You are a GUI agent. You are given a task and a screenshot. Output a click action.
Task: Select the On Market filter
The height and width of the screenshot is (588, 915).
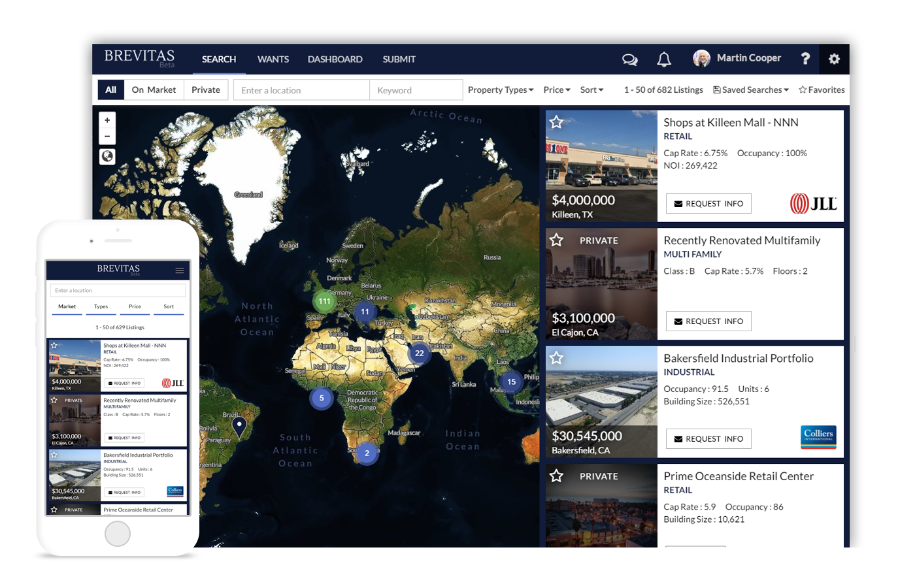tap(154, 90)
